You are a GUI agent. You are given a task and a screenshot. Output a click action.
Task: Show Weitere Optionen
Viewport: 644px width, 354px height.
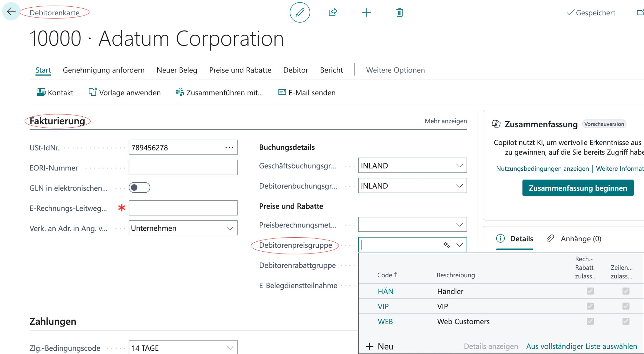coord(396,70)
